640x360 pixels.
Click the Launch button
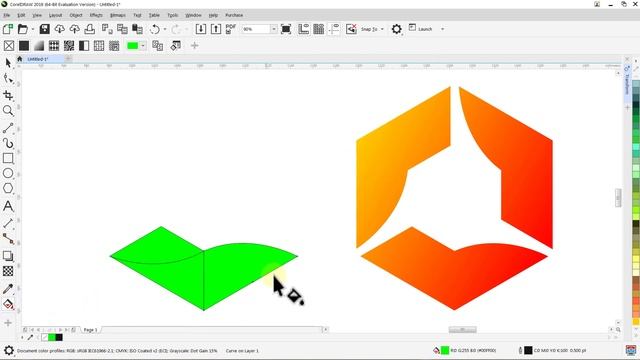click(421, 29)
